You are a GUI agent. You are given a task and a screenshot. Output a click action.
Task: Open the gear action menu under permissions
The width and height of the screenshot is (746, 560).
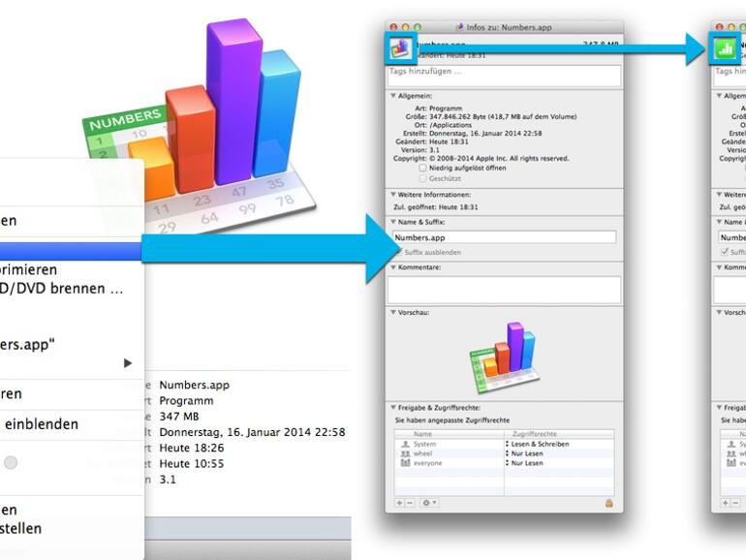click(428, 503)
